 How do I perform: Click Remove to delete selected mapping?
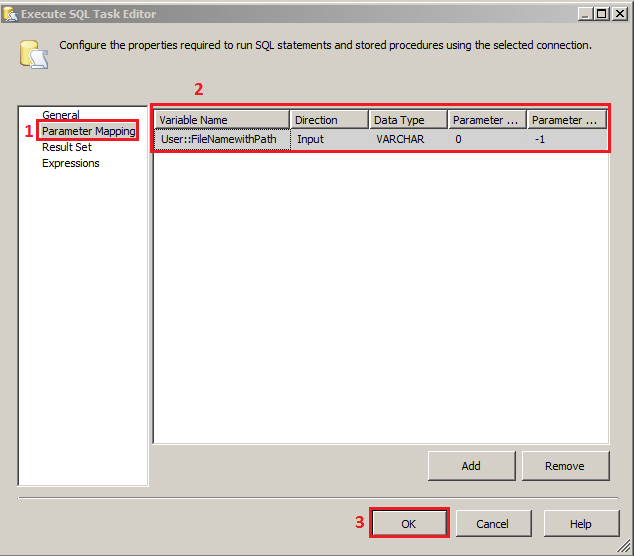565,466
